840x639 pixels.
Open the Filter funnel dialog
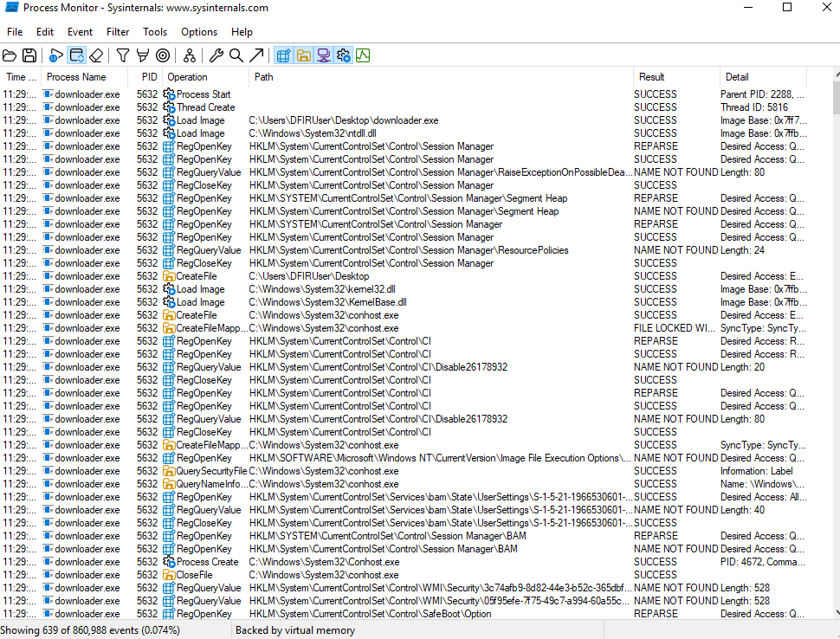tap(123, 55)
